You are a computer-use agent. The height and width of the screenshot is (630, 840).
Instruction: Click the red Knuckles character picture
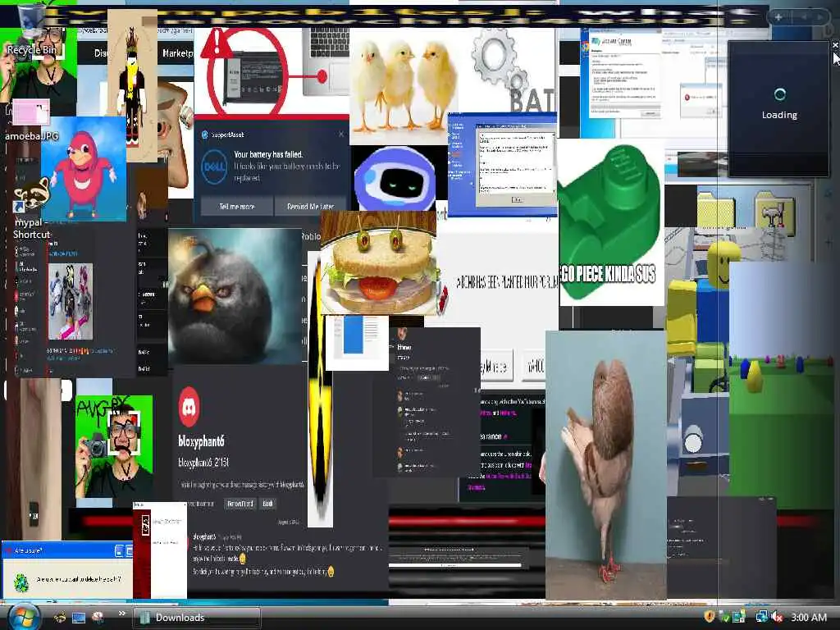coord(84,169)
